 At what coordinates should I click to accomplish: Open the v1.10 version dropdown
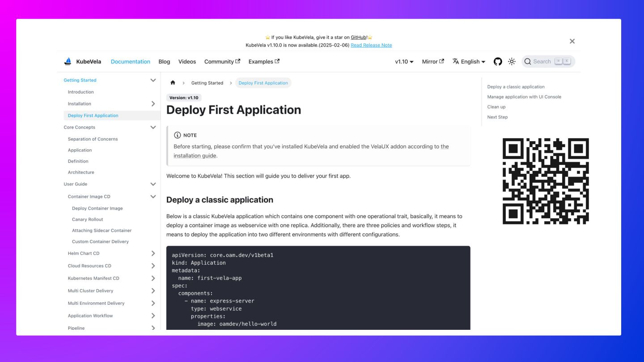click(404, 62)
